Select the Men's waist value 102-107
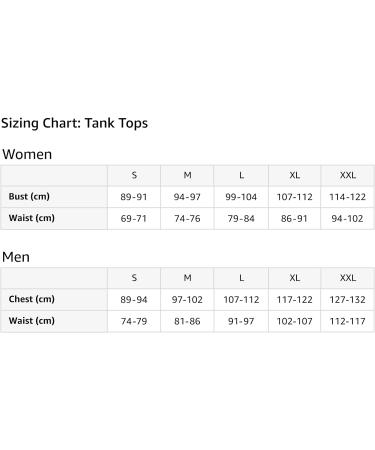375x450 pixels. click(x=295, y=321)
